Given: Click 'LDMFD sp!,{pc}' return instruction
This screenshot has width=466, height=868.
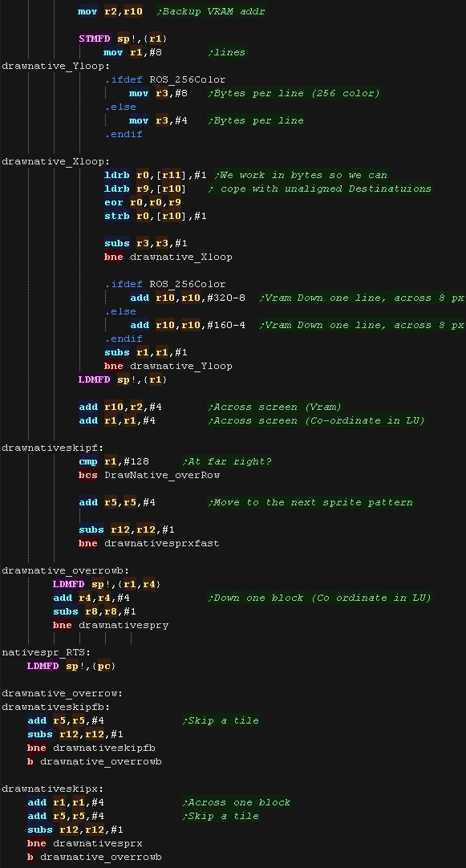Looking at the screenshot, I should tap(71, 666).
